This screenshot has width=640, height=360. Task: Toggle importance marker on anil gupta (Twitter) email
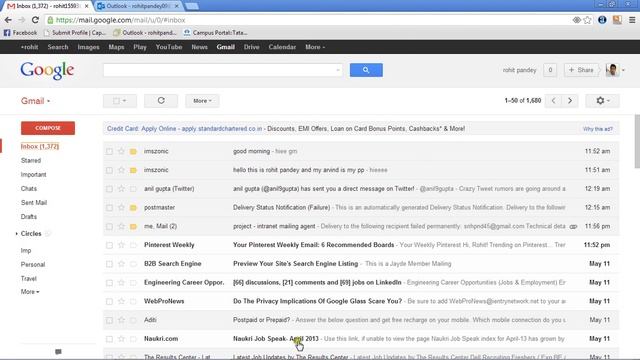pyautogui.click(x=133, y=189)
